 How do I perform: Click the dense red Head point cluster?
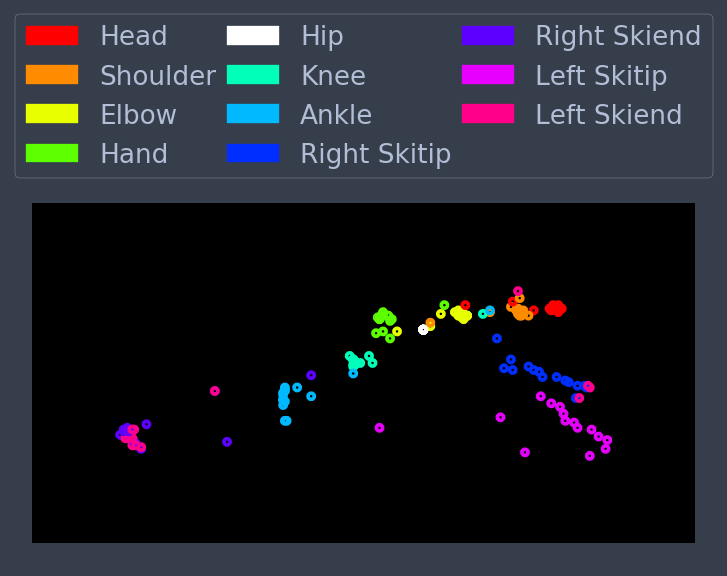[x=555, y=308]
